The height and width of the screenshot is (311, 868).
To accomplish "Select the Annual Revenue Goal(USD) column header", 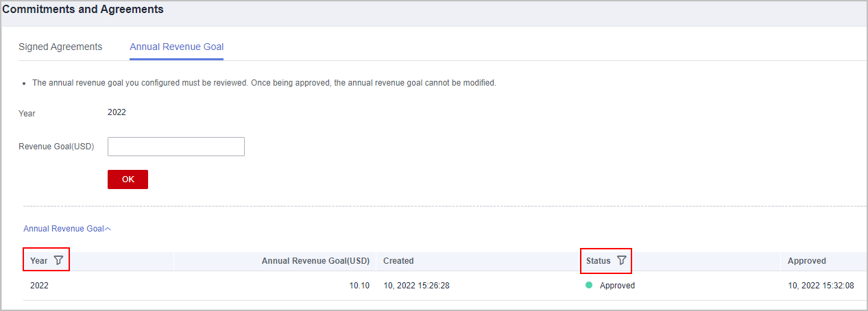I will coord(315,261).
